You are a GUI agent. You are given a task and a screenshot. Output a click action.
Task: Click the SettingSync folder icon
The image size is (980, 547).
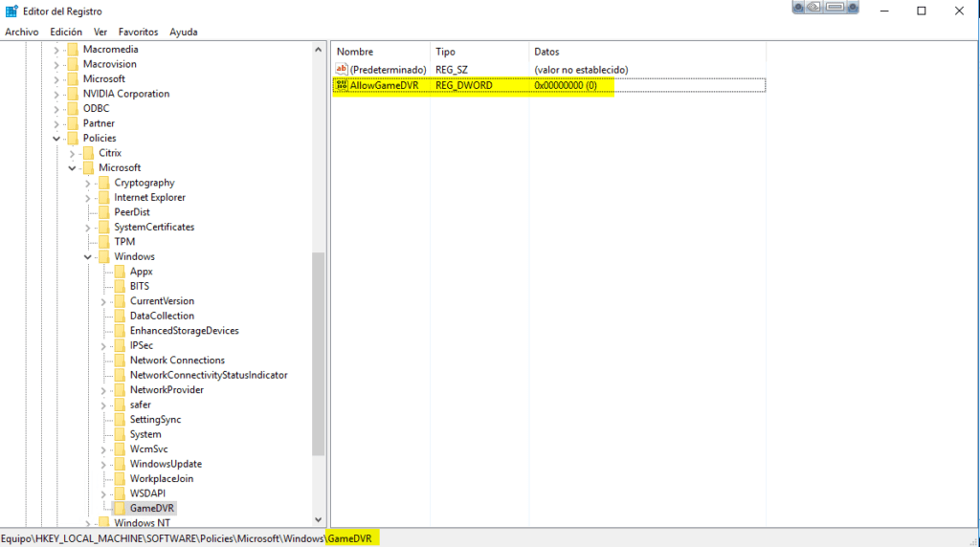pos(120,420)
